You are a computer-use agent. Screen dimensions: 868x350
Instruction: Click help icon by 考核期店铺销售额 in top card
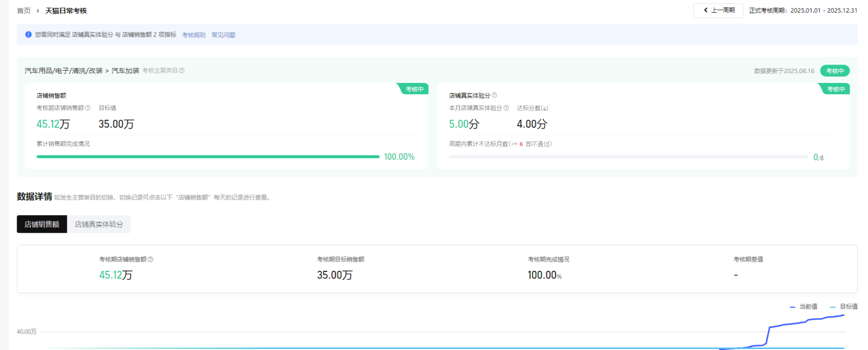coord(88,108)
